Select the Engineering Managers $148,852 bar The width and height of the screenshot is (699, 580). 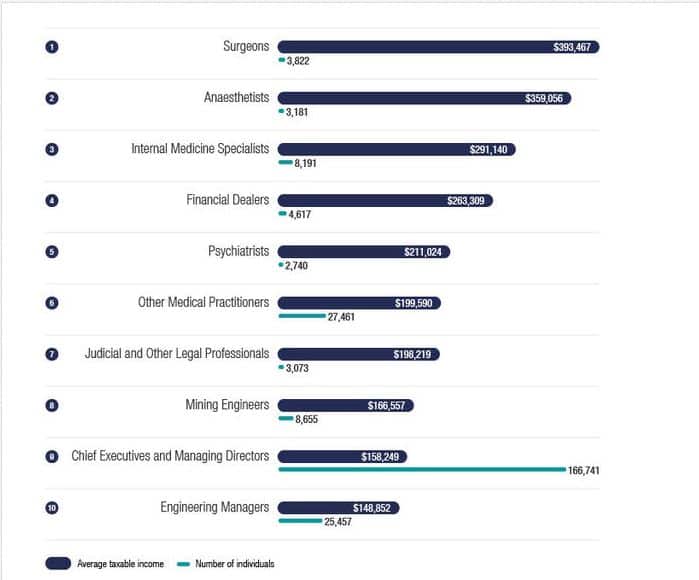point(338,508)
